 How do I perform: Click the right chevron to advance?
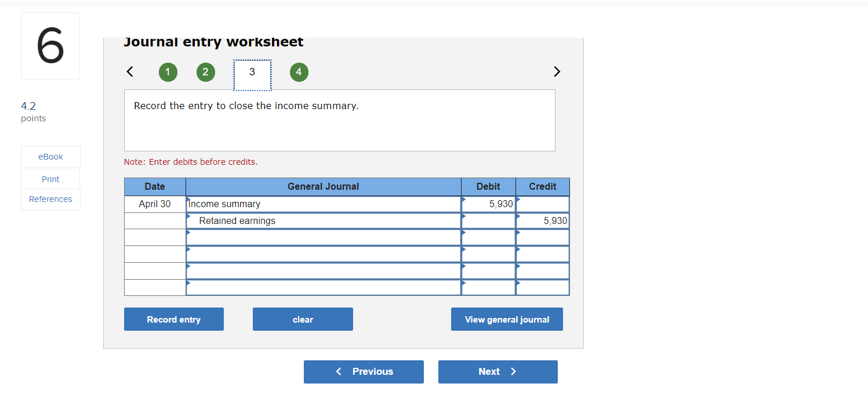click(x=557, y=71)
